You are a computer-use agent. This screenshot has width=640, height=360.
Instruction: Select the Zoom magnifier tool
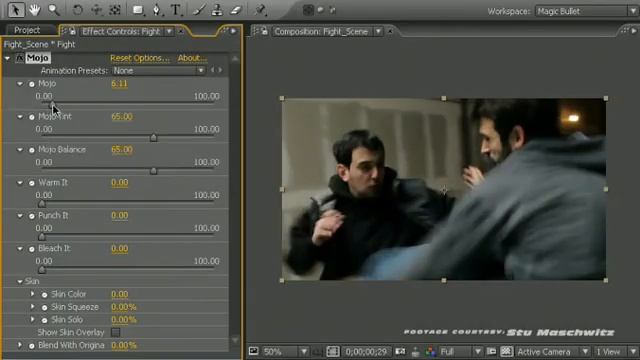[53, 10]
